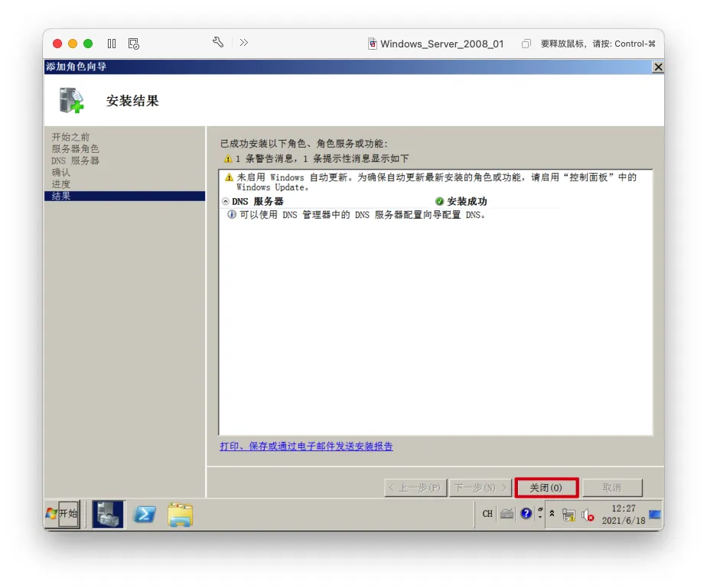Select the DNS 服务器 step in sidebar
The image size is (707, 588).
tap(75, 161)
